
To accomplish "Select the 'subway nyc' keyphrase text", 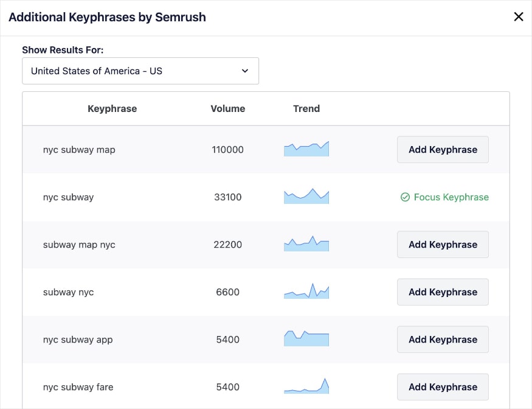I will click(x=68, y=292).
